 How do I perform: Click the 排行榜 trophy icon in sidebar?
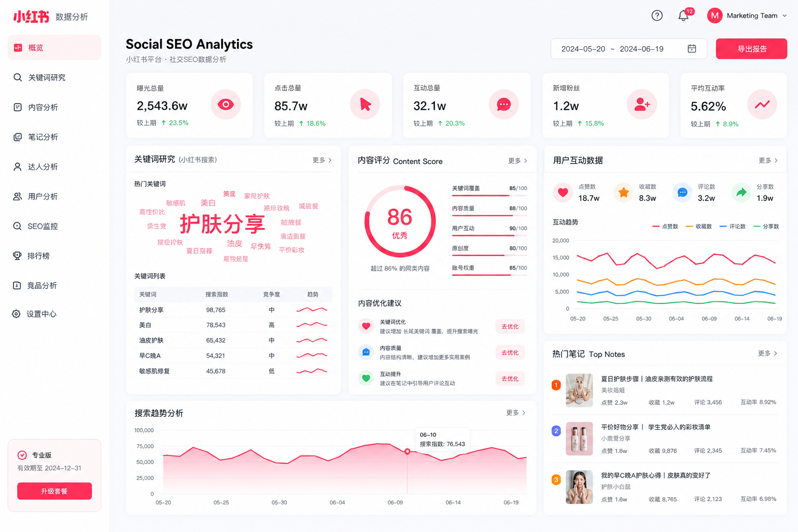17,256
